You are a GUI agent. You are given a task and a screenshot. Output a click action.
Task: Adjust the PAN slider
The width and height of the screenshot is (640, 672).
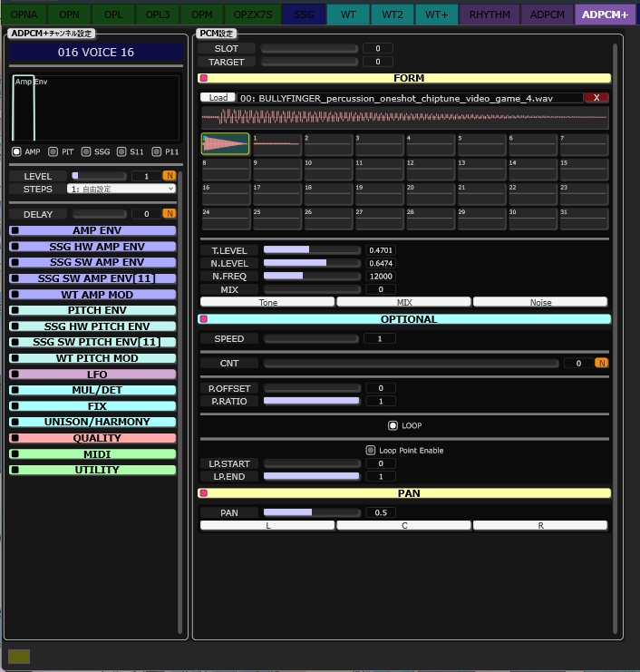coord(312,512)
